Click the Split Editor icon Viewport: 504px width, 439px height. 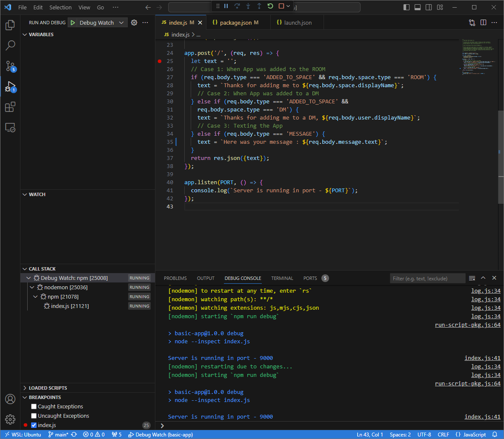(484, 22)
